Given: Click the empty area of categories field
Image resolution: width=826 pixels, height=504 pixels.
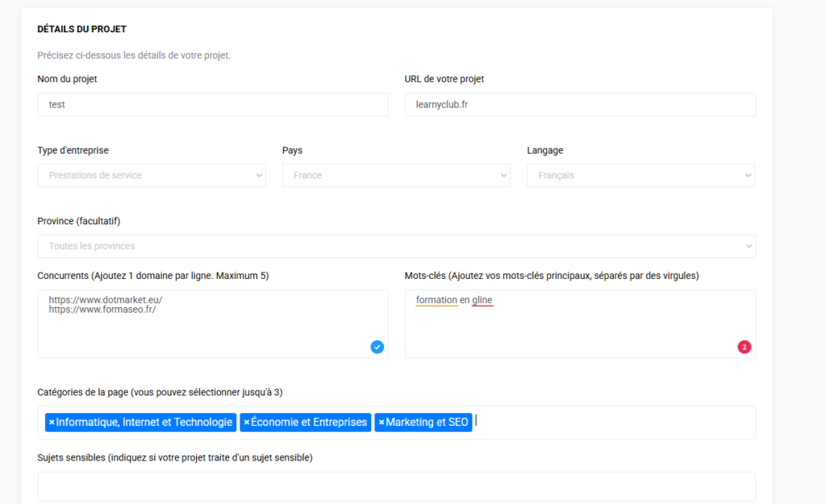Looking at the screenshot, I should (613, 423).
